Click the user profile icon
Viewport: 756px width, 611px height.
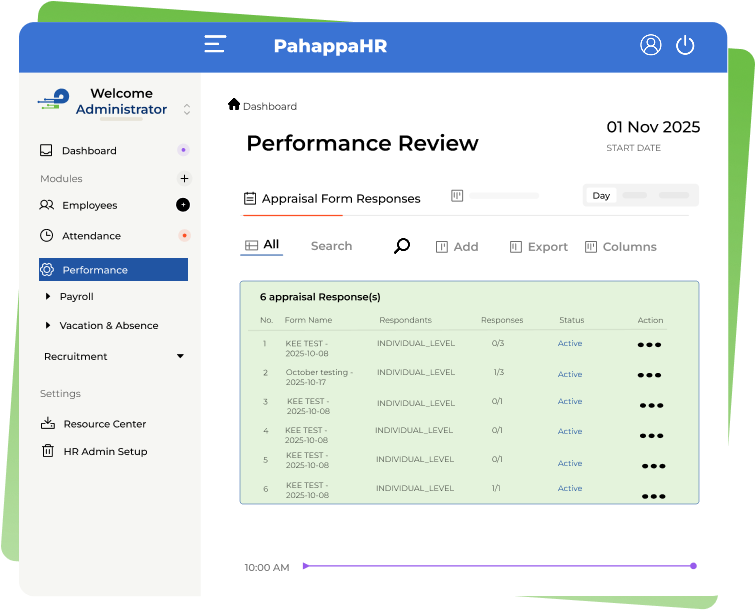pyautogui.click(x=651, y=45)
